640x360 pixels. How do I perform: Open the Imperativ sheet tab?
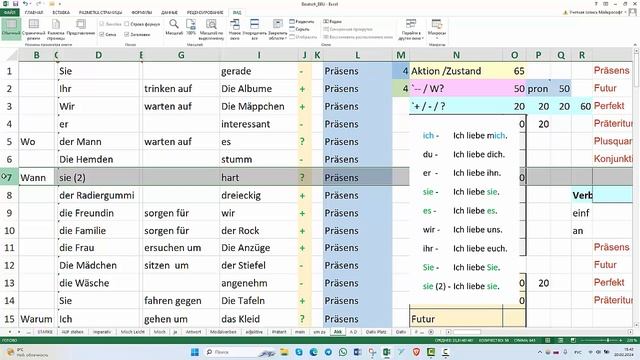click(x=102, y=332)
